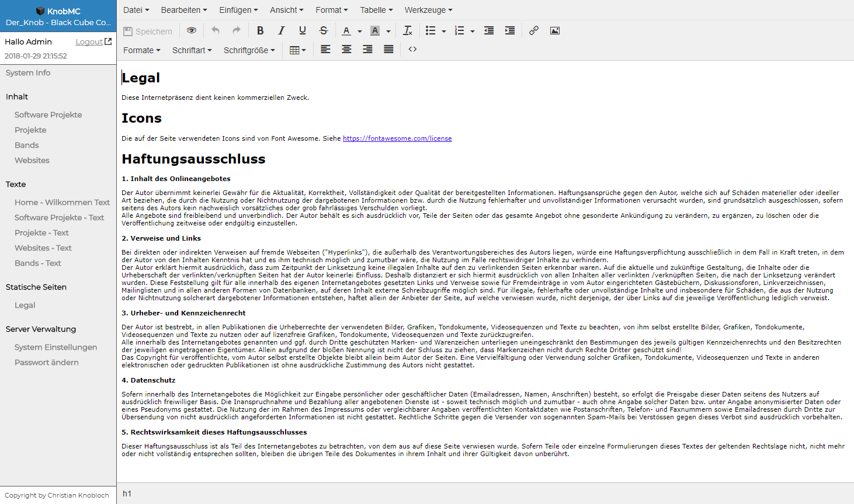
Task: Align text right
Action: [x=367, y=49]
